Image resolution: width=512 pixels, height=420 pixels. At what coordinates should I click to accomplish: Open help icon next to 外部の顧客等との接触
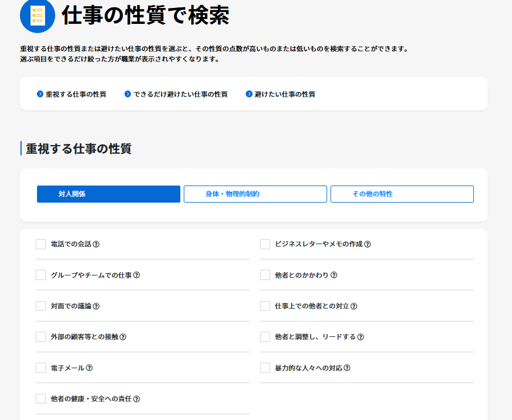coord(123,337)
